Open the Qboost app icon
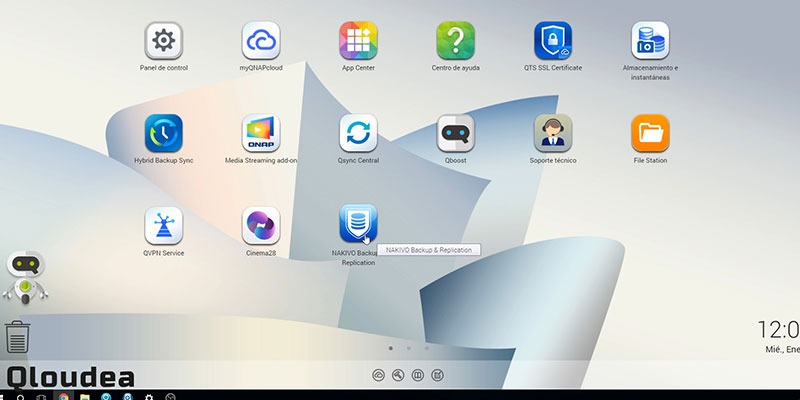This screenshot has width=800, height=400. (x=456, y=133)
